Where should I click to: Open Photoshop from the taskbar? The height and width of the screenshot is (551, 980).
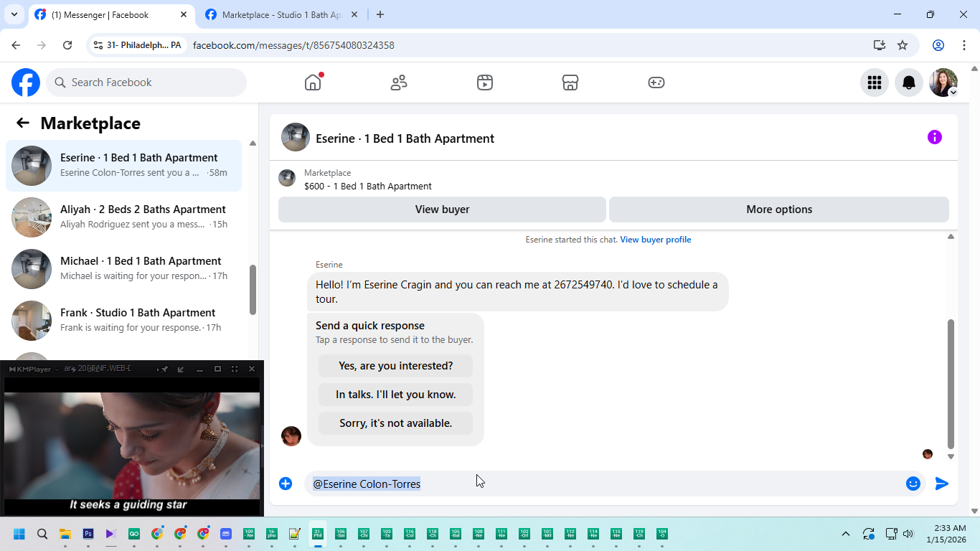(88, 534)
